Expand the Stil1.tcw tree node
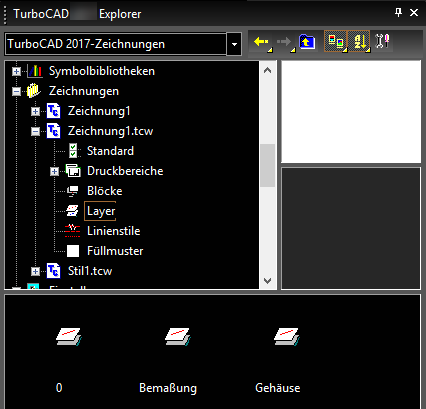 (35, 271)
